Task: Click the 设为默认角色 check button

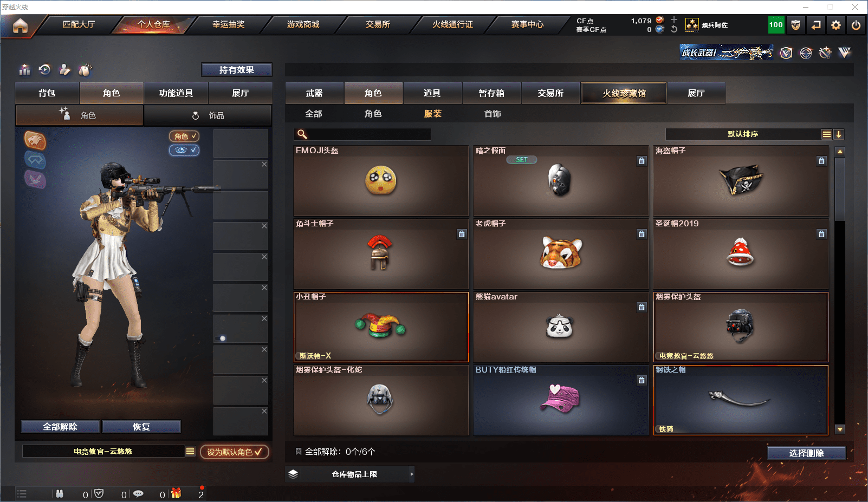Action: [235, 452]
